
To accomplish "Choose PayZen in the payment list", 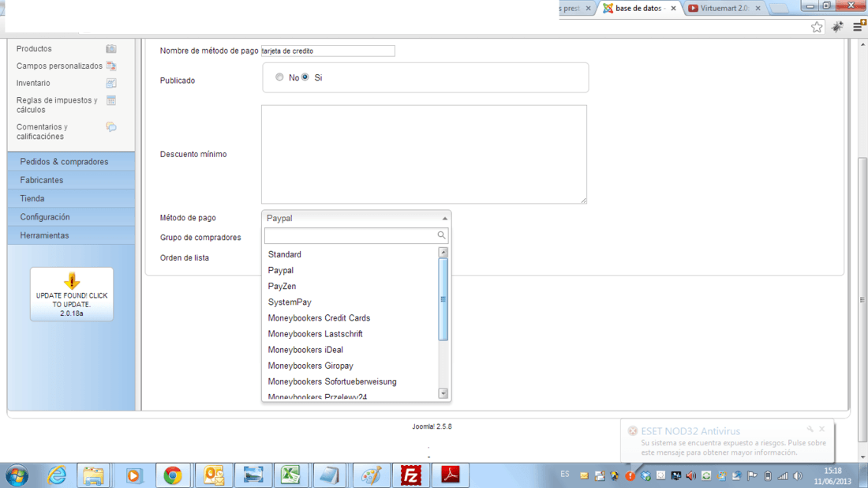I will pos(350,287).
